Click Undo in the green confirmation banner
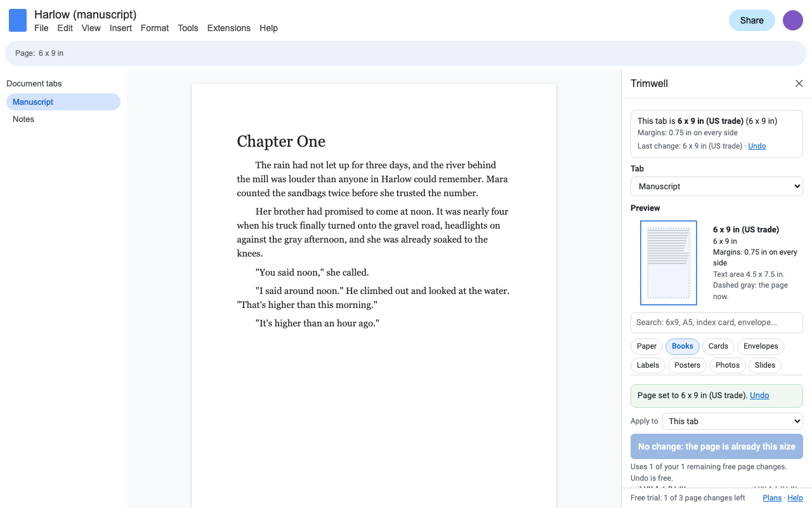Viewport: 812px width, 508px height. point(759,395)
